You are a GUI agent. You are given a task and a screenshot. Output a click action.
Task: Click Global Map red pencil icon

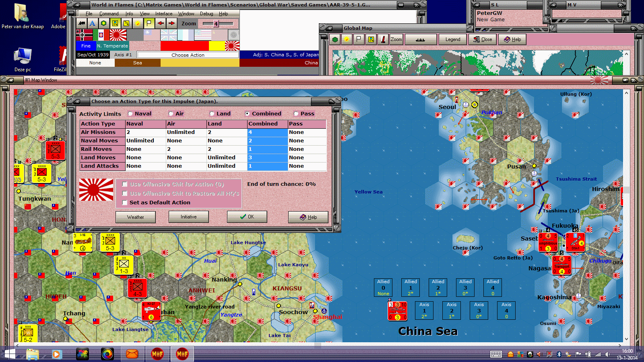click(x=383, y=39)
